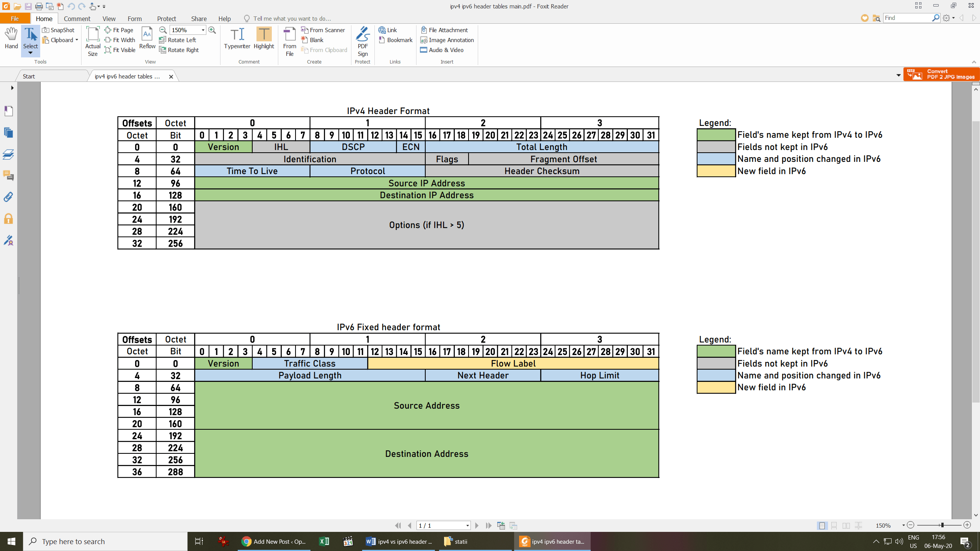The height and width of the screenshot is (551, 980).
Task: Expand the Clipboard dropdown arrow
Action: pos(77,40)
